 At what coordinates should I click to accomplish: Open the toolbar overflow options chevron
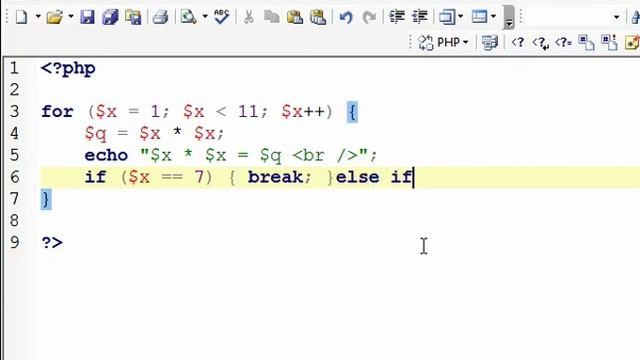[509, 17]
